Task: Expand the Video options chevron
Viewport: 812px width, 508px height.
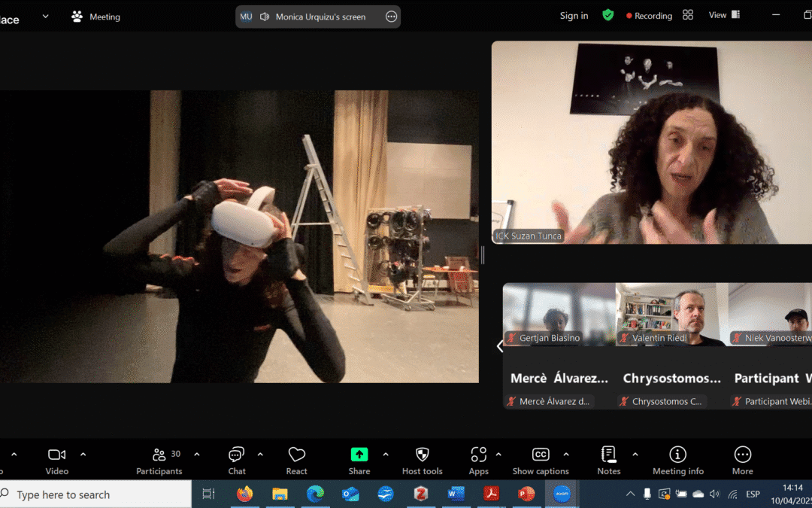Action: (83, 455)
